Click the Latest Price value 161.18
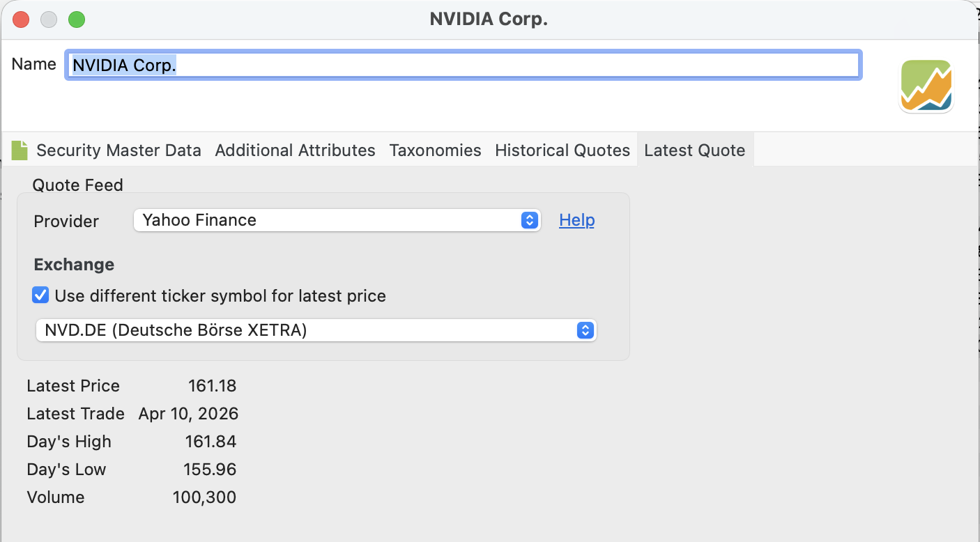 (x=212, y=386)
